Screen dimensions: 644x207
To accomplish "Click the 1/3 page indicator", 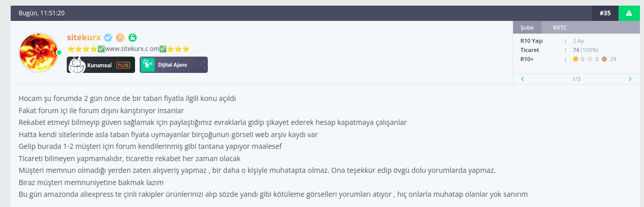I will (x=576, y=79).
